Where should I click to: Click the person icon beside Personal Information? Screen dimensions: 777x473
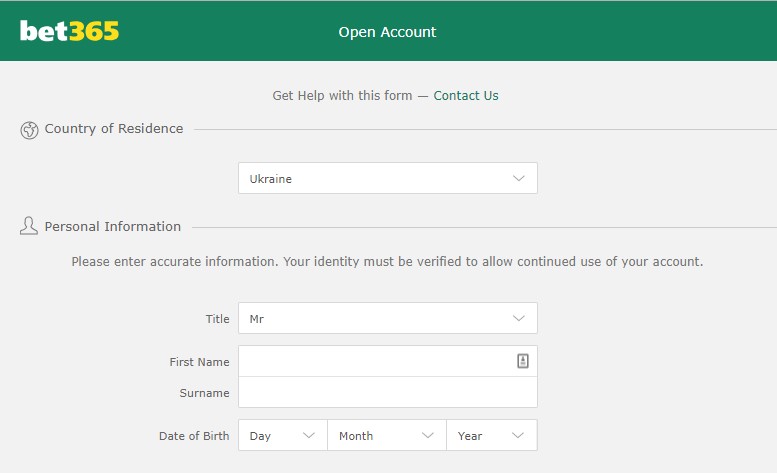29,226
